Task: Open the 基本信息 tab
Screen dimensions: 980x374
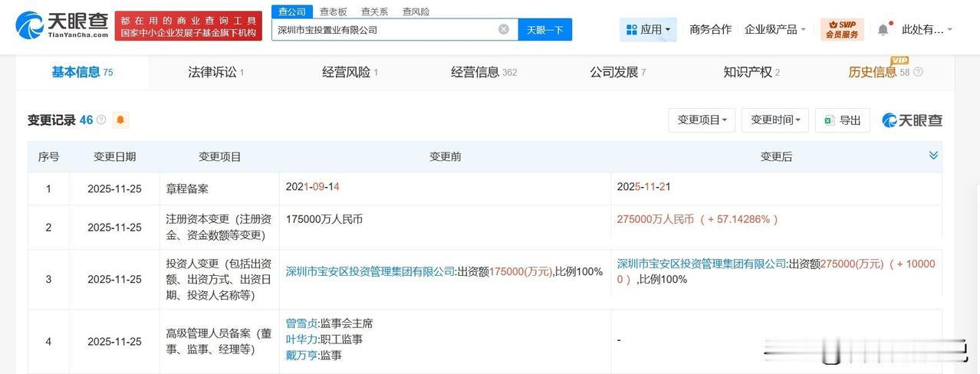Action: [82, 72]
